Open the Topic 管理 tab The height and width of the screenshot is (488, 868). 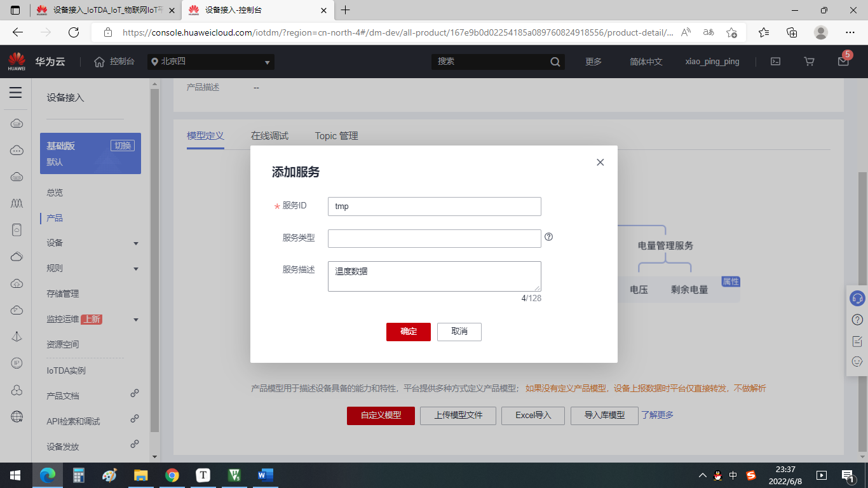click(337, 136)
